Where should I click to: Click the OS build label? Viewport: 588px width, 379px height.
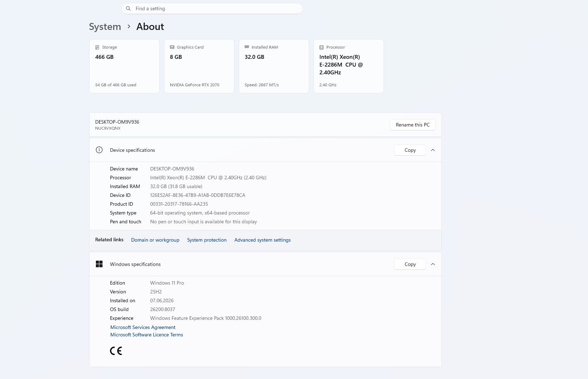click(119, 309)
